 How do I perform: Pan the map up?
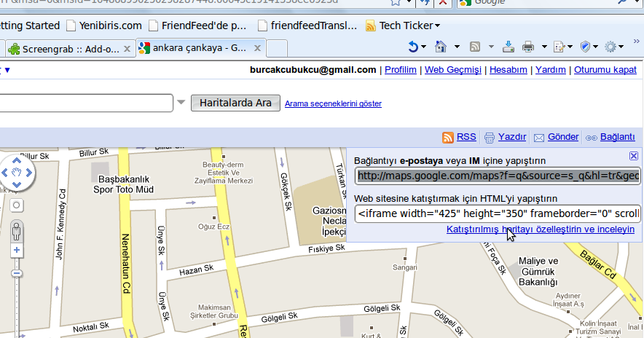[17, 160]
